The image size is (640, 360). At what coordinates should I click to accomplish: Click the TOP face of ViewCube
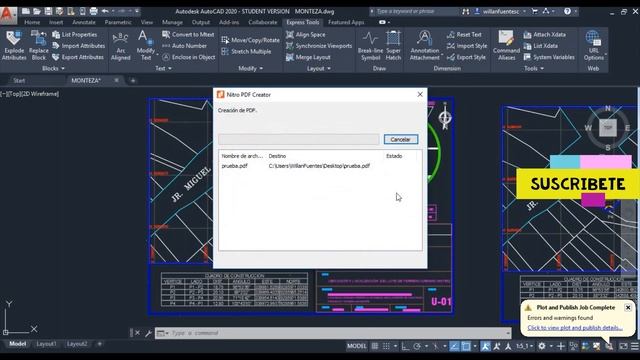(607, 128)
